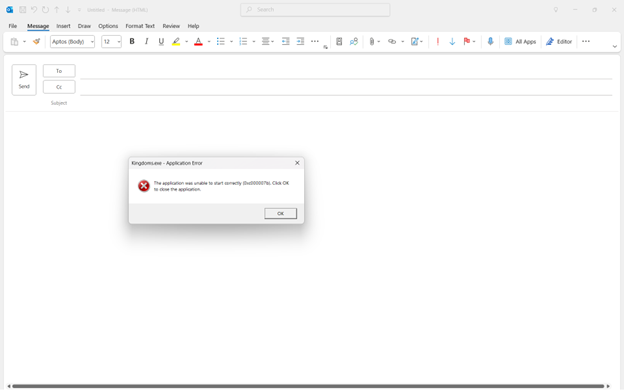Open ribbon overflow ellipsis after Editor
Viewport: 624px width, 390px height.
(x=586, y=41)
